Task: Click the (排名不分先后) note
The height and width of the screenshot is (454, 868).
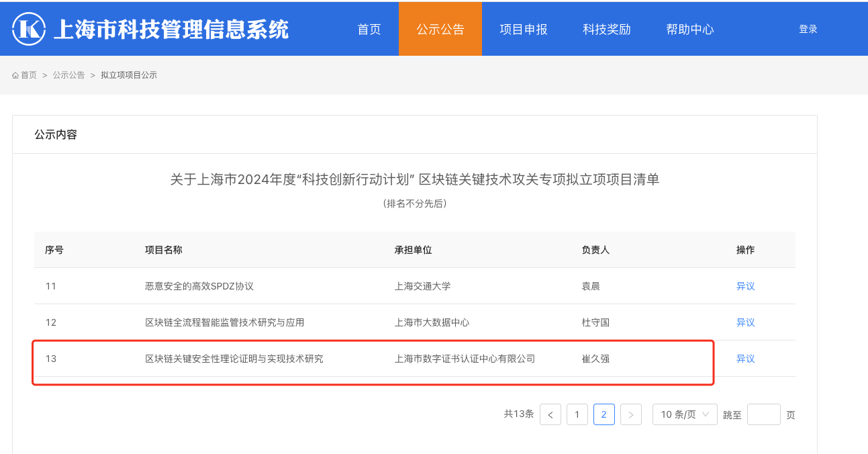Action: 415,203
